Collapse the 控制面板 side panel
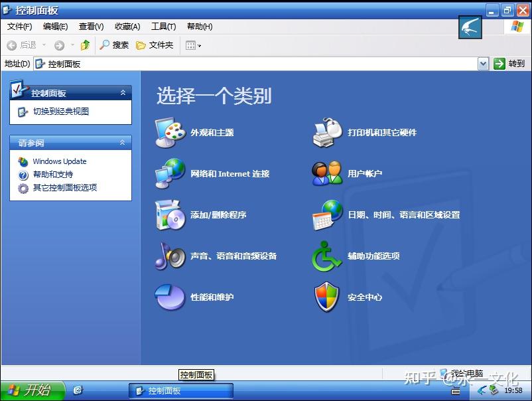This screenshot has height=401, width=532. tap(123, 93)
